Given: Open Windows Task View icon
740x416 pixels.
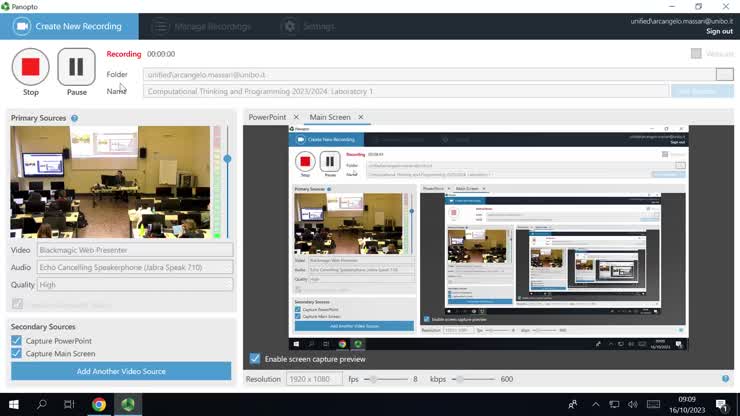Looking at the screenshot, I should 69,405.
